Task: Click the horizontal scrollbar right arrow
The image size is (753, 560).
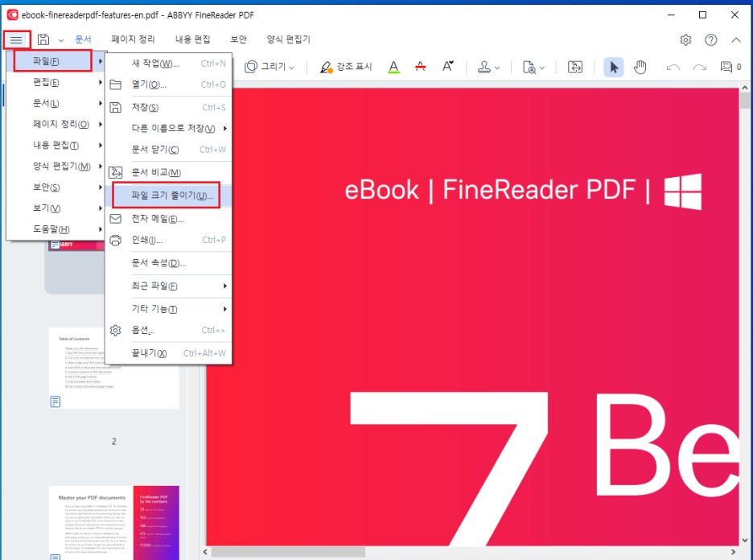Action: click(734, 552)
